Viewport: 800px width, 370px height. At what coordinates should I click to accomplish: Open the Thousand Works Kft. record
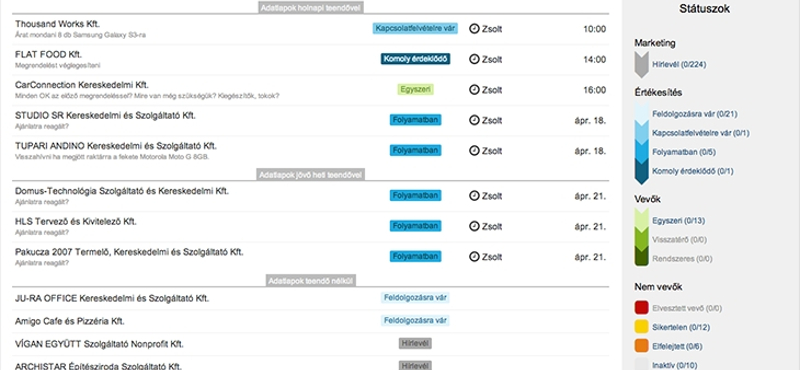pos(58,24)
